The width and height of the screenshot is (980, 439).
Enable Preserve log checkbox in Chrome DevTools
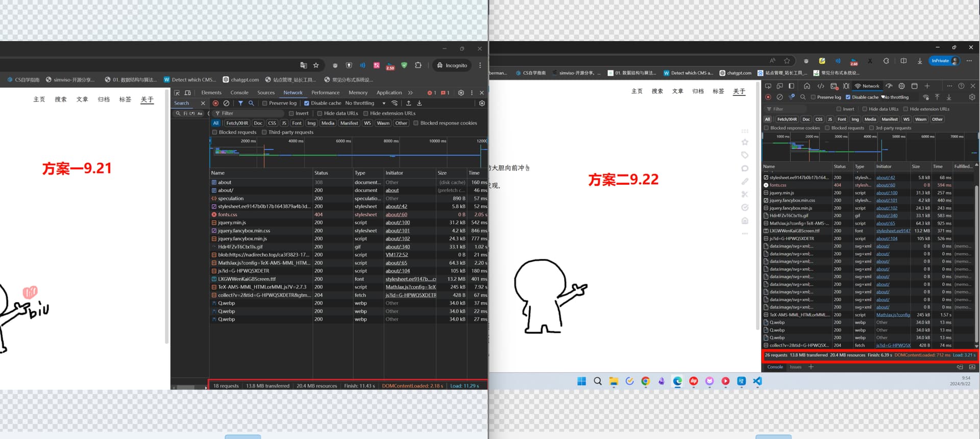pos(265,103)
